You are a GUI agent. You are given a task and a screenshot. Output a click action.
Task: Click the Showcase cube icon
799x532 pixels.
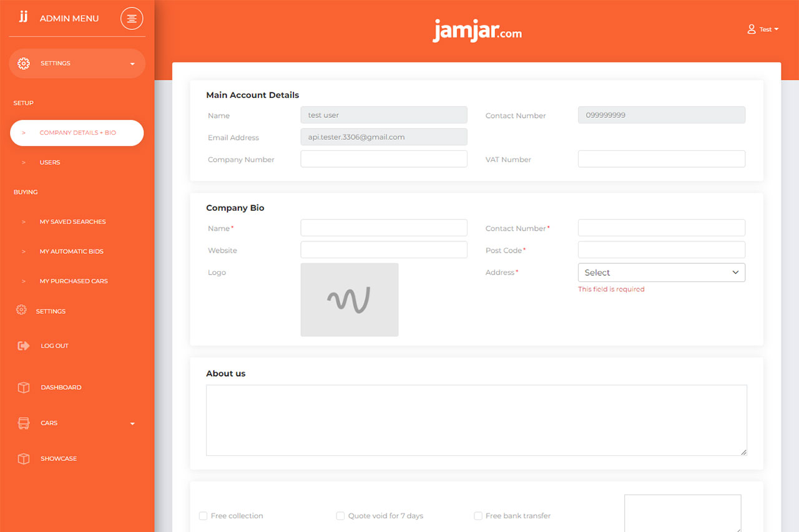[x=24, y=458]
